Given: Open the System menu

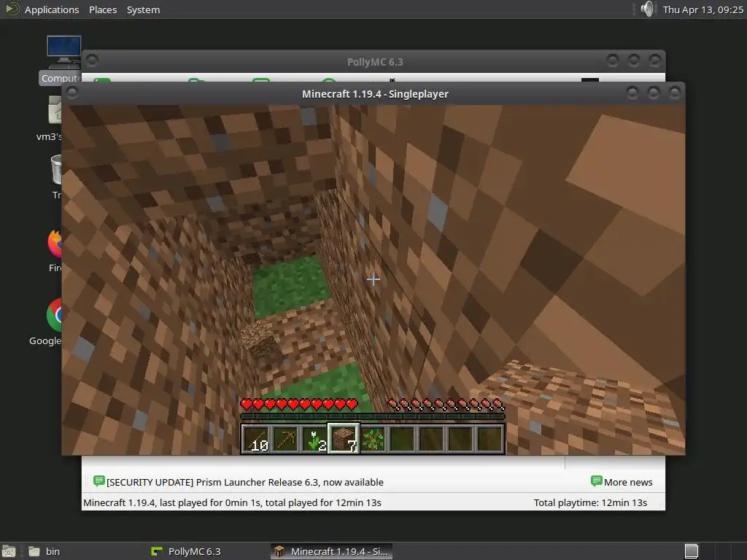Looking at the screenshot, I should point(143,9).
